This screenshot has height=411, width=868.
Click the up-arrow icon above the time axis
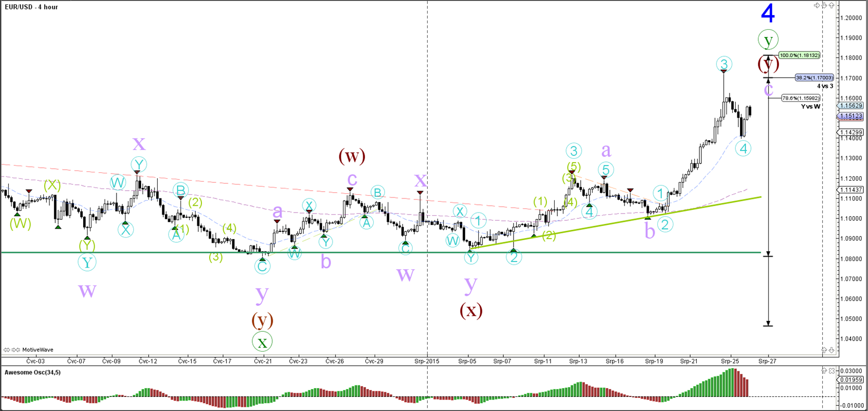pos(824,350)
